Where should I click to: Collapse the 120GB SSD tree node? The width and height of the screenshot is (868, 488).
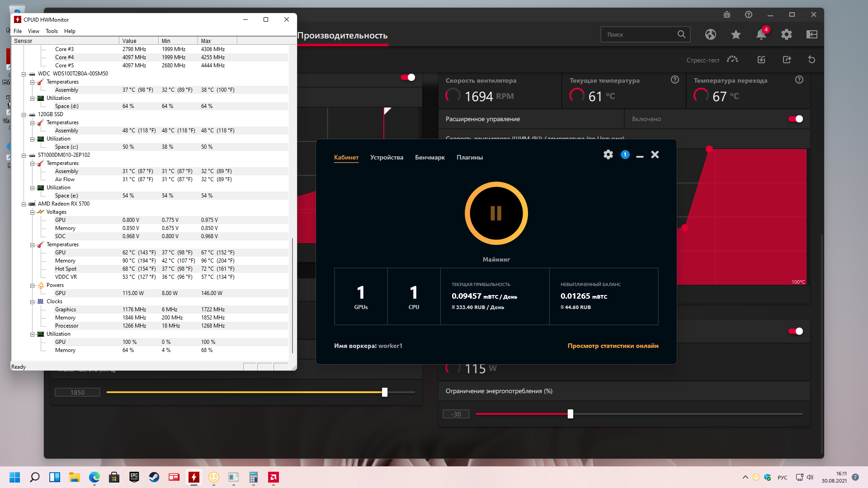pos(24,115)
